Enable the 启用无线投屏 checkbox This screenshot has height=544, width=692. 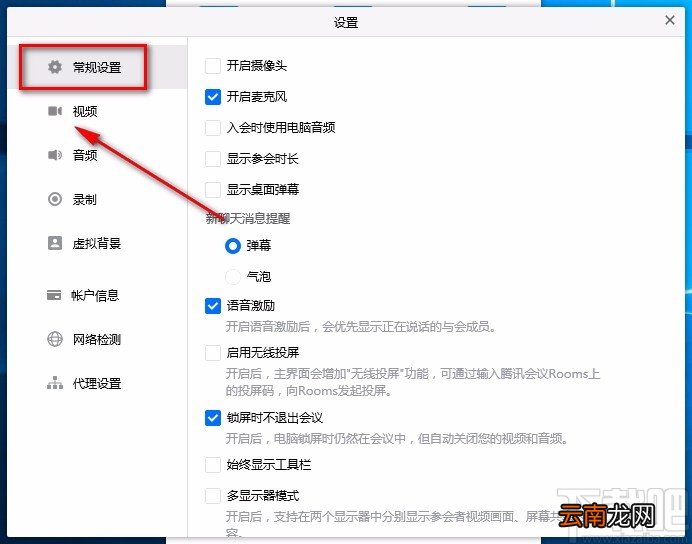point(213,353)
